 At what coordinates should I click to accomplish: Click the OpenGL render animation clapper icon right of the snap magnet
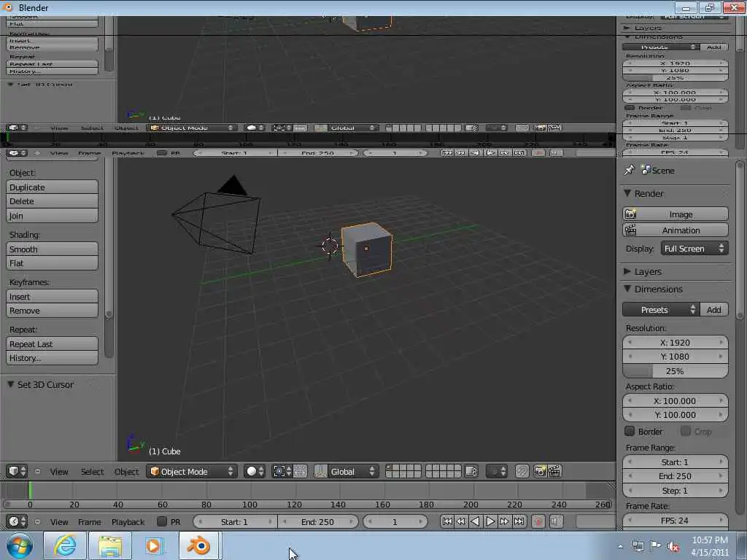click(x=554, y=472)
